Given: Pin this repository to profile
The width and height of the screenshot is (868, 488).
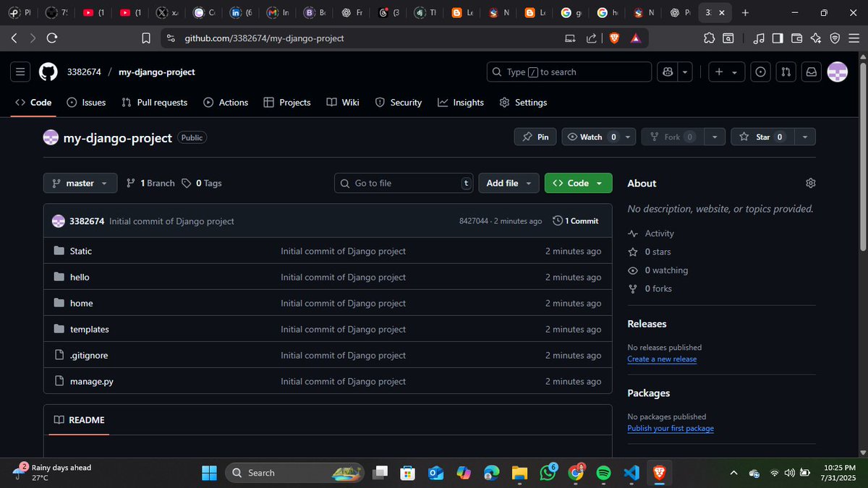Looking at the screenshot, I should [x=535, y=137].
